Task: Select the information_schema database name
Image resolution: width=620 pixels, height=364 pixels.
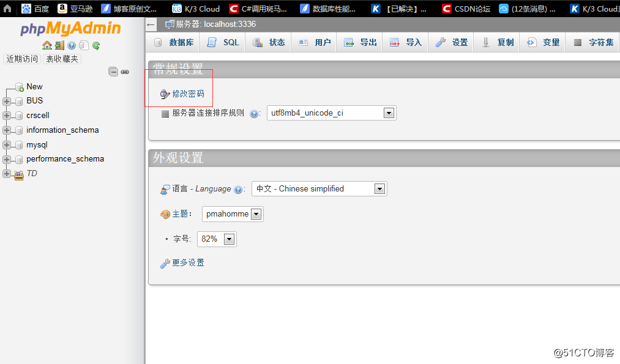Action: click(x=62, y=130)
